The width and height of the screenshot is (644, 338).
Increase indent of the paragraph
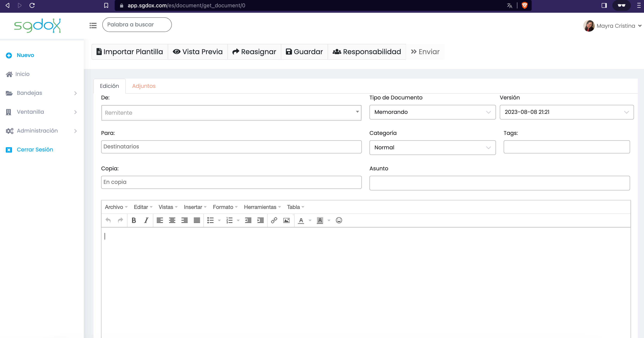click(260, 220)
